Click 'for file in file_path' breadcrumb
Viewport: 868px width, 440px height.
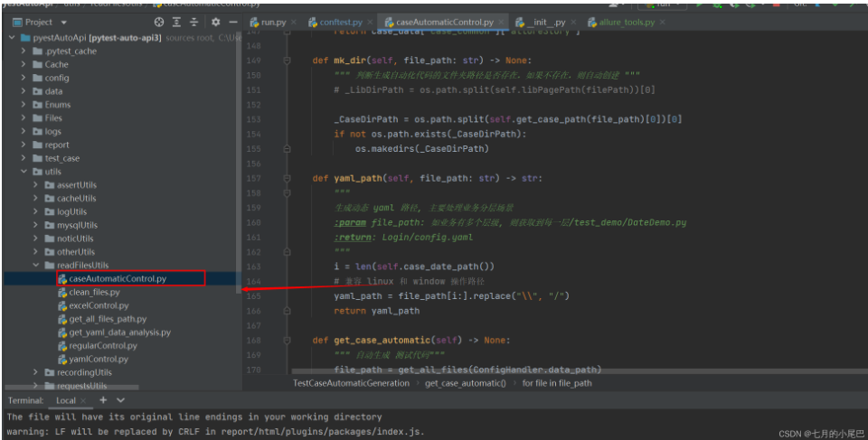click(557, 383)
